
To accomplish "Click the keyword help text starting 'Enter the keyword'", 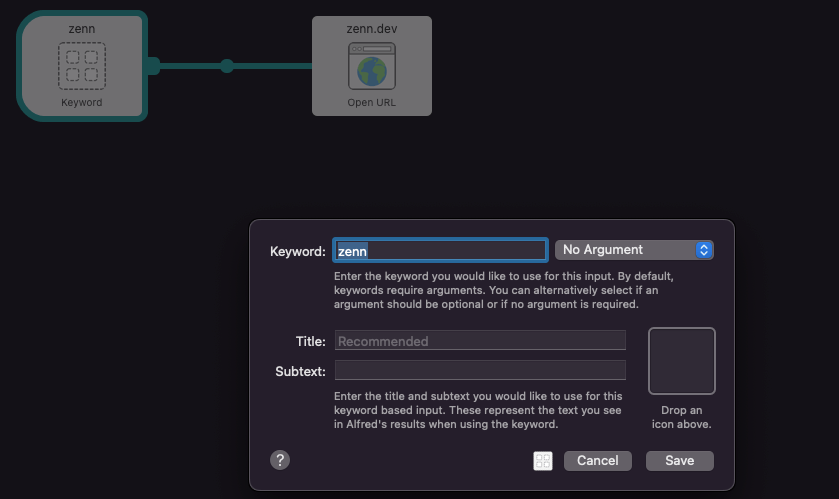I will [504, 290].
